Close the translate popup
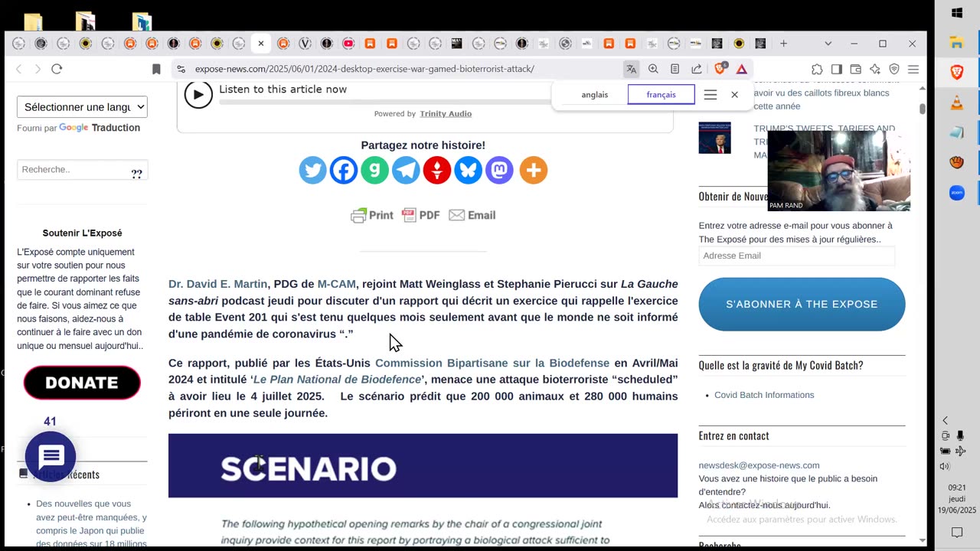 point(735,95)
